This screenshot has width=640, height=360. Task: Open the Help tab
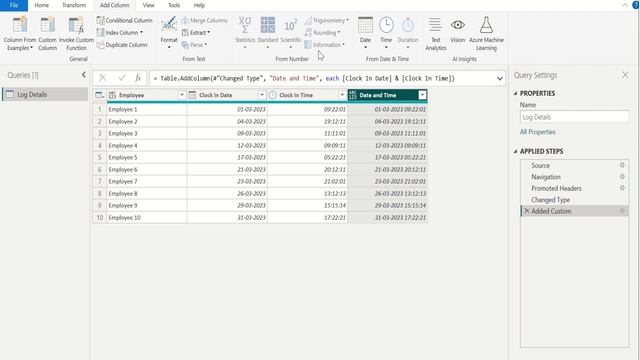[x=199, y=5]
